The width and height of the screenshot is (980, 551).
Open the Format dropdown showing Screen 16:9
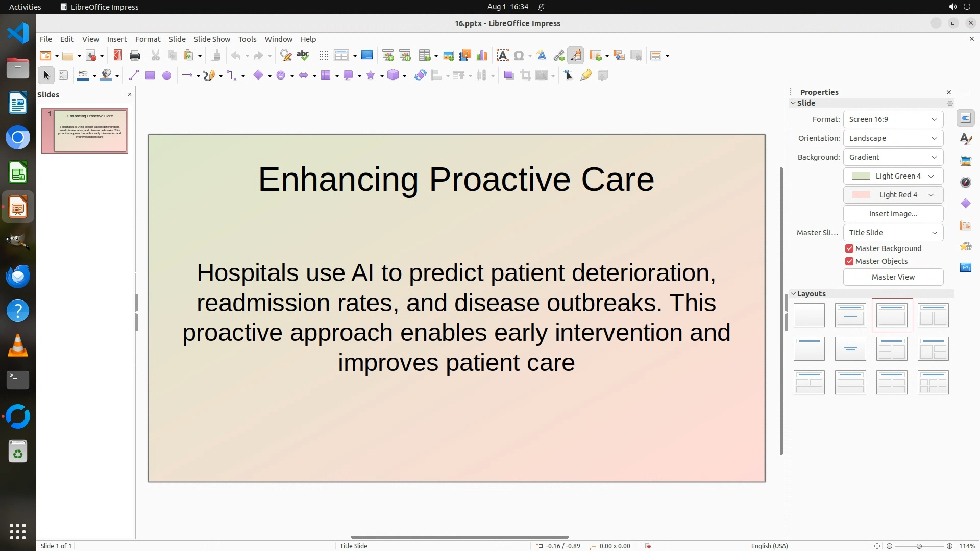pyautogui.click(x=893, y=119)
